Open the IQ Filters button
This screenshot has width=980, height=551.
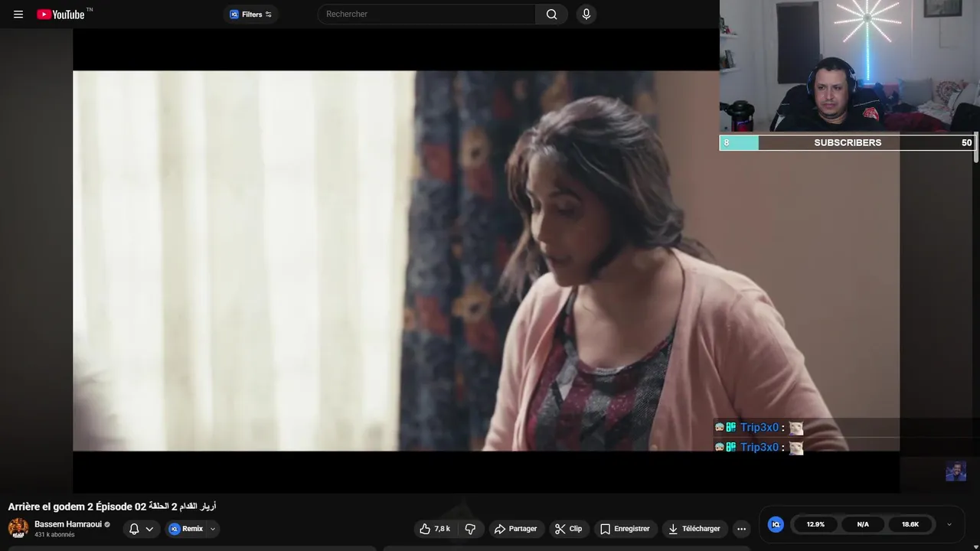[251, 14]
